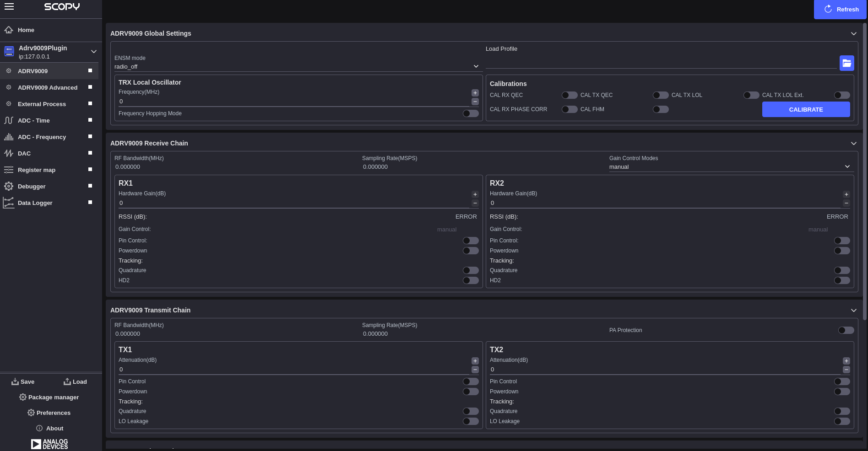Click the Refresh button

pyautogui.click(x=840, y=9)
